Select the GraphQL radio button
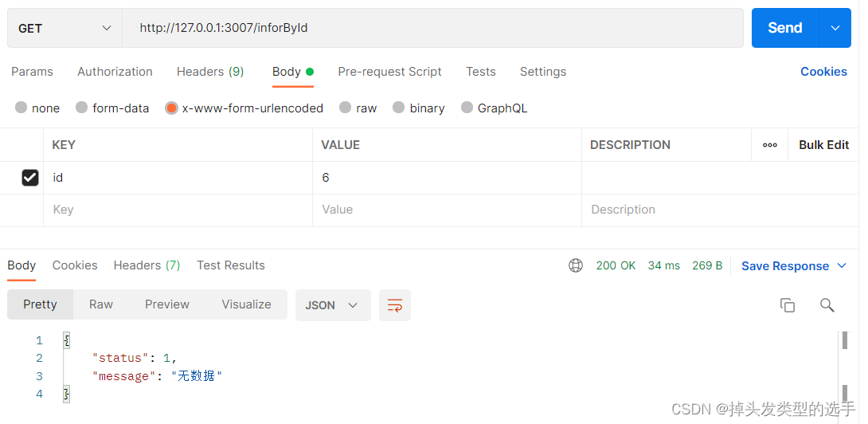Viewport: 868px width, 424px height. pos(467,108)
